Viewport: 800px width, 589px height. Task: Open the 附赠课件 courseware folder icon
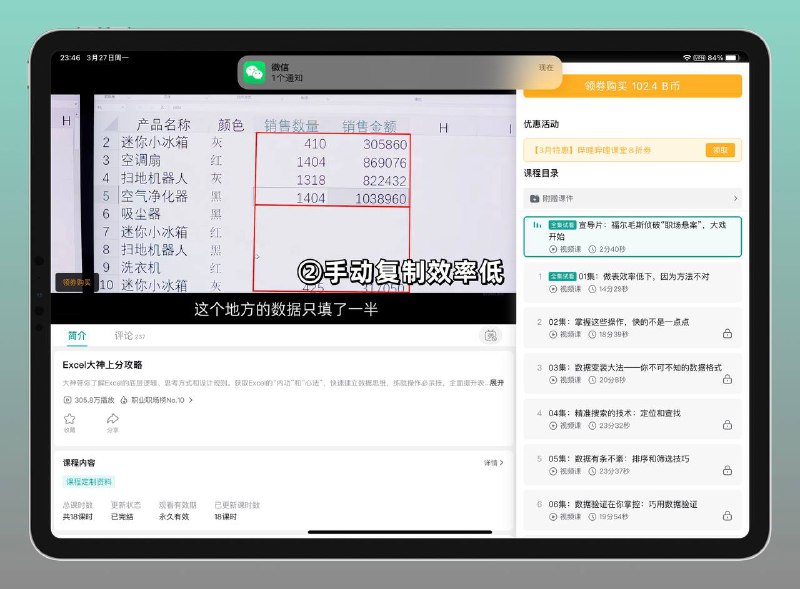(x=535, y=197)
